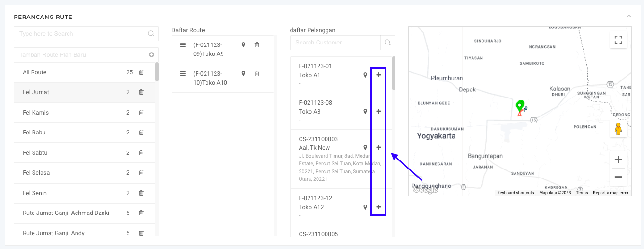Screen dimensions: 644x249
Task: Click Keyboard shortcuts on map
Action: click(x=515, y=193)
